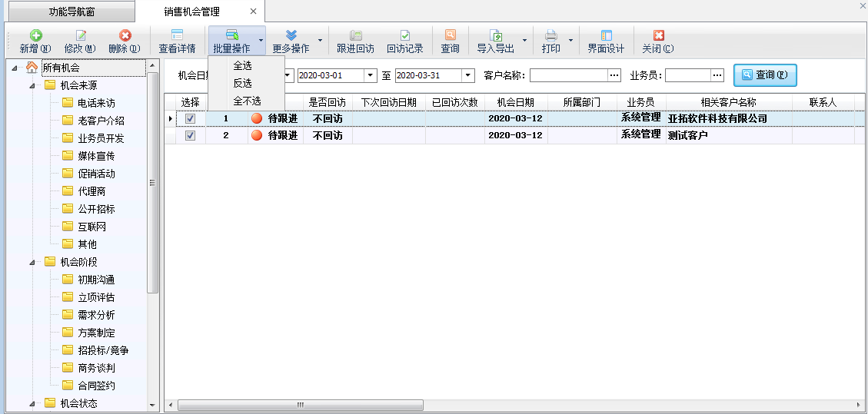
Task: Expand the 更多操作 dropdown arrow
Action: [x=320, y=41]
